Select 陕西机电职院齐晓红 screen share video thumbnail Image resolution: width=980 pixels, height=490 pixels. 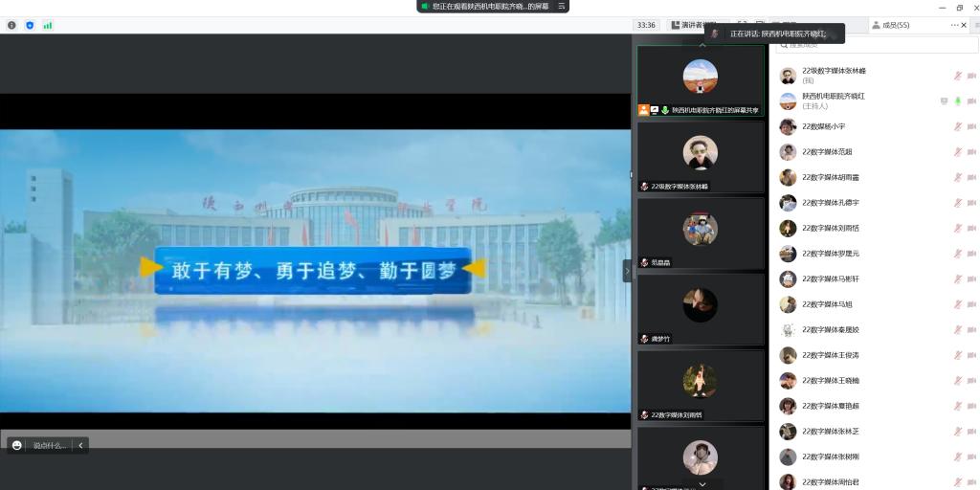tap(701, 80)
